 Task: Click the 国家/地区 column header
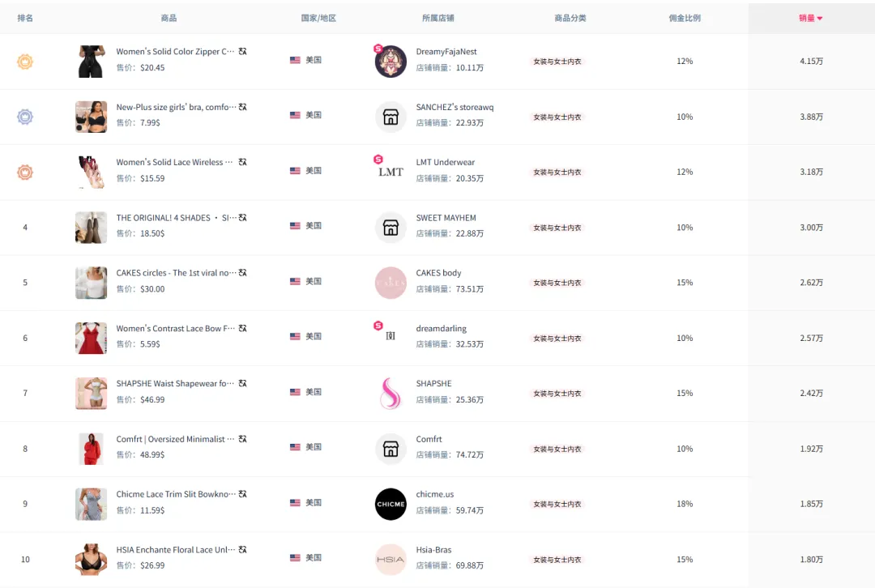[x=318, y=18]
